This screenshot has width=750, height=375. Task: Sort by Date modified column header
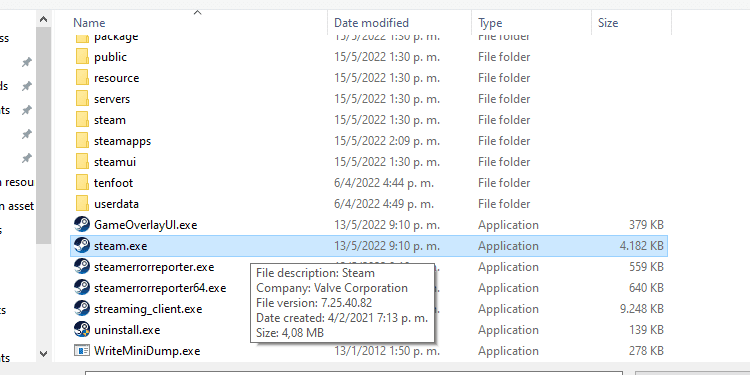click(x=371, y=22)
